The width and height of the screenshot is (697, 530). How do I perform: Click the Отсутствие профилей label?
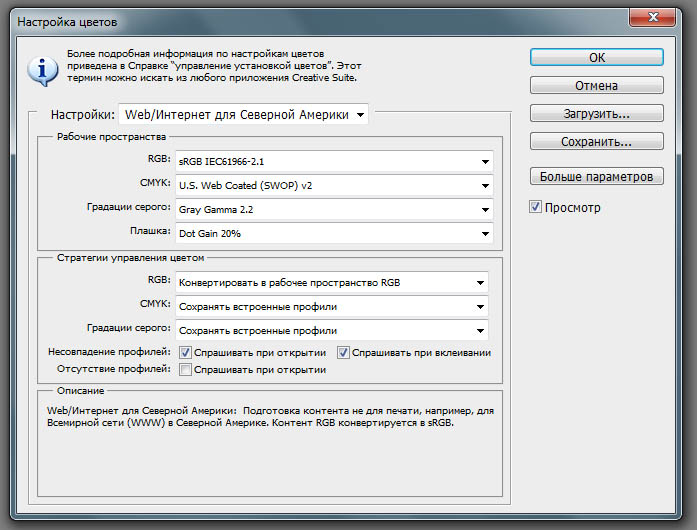[114, 369]
